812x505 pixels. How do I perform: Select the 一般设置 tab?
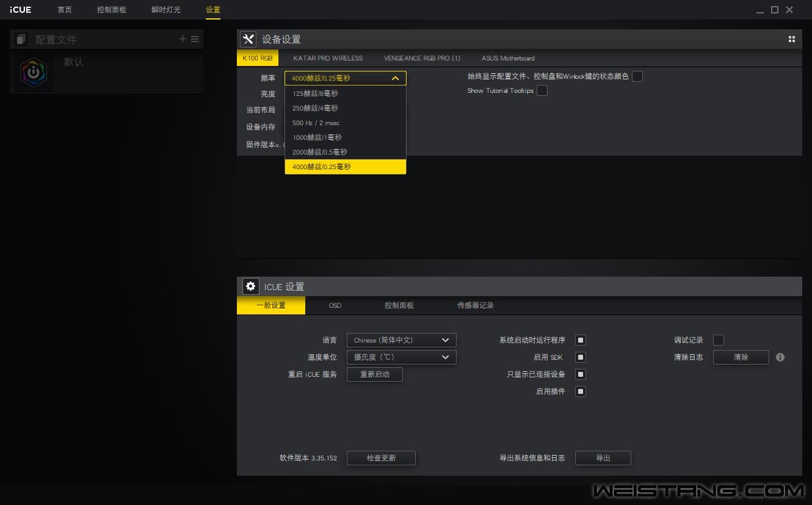(x=271, y=305)
